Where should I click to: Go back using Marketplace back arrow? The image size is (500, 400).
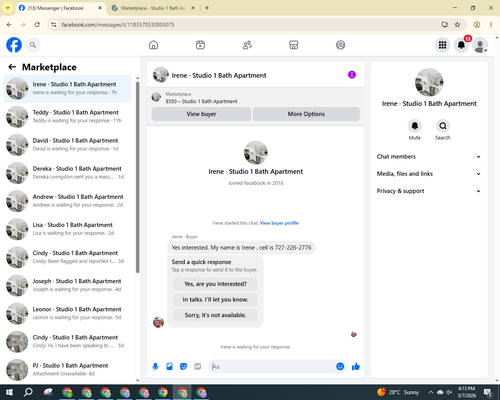(x=12, y=67)
